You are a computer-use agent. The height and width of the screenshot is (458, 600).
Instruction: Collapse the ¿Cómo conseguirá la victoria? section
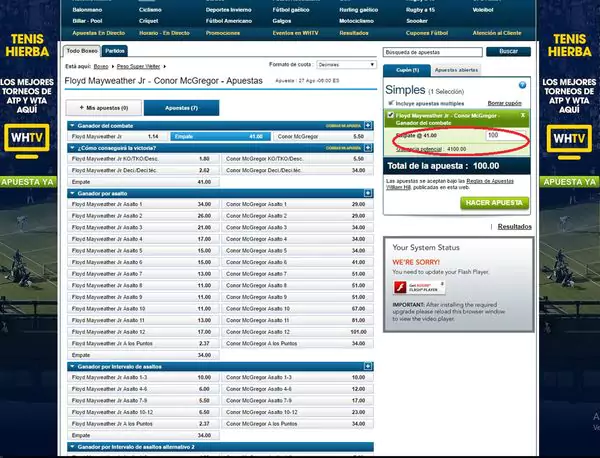(x=72, y=148)
